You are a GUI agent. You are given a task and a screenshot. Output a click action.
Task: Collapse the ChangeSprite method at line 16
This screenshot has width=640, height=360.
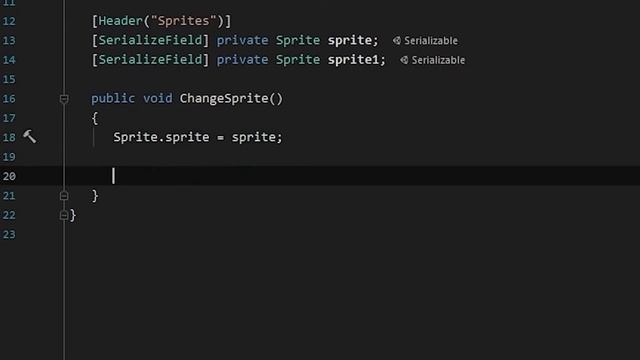tap(64, 99)
